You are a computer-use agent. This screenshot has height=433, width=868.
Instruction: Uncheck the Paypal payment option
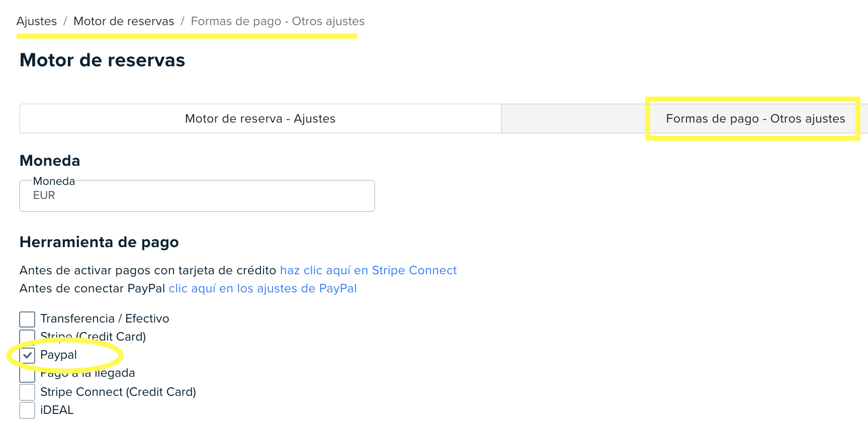27,355
